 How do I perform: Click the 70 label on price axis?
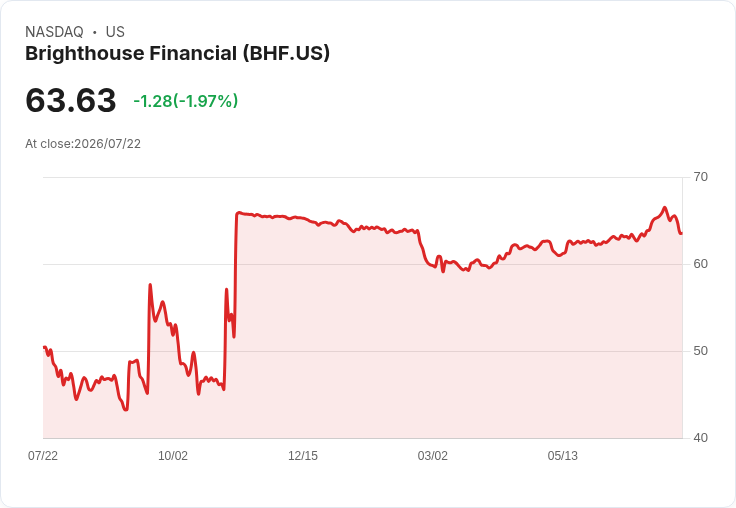[700, 177]
